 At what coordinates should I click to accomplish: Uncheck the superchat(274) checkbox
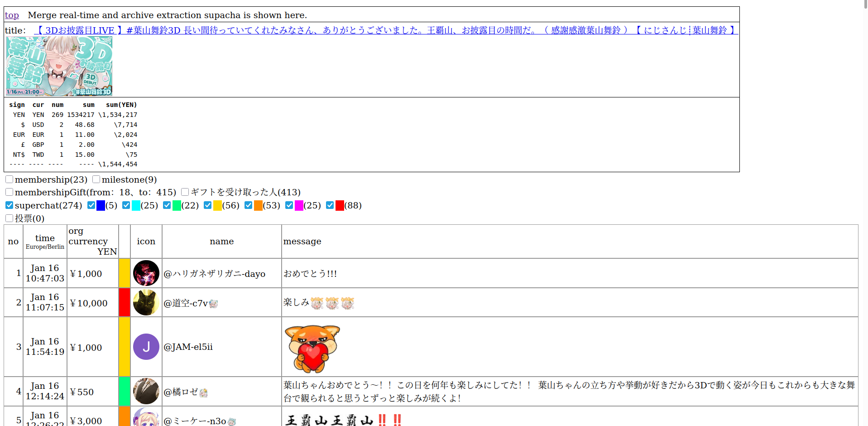pos(10,205)
